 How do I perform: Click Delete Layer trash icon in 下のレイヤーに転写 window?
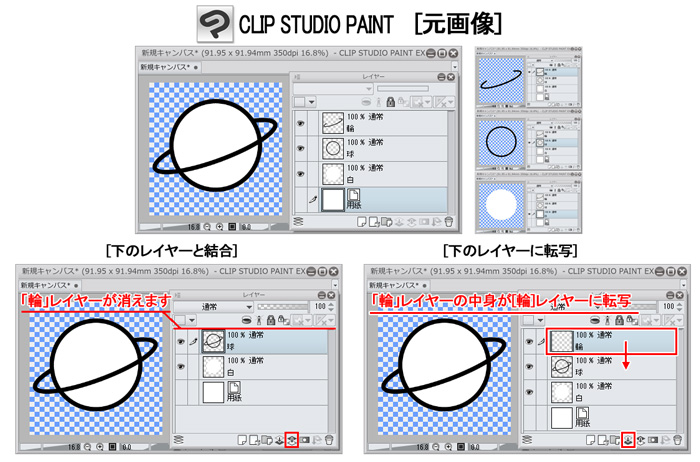(678, 440)
